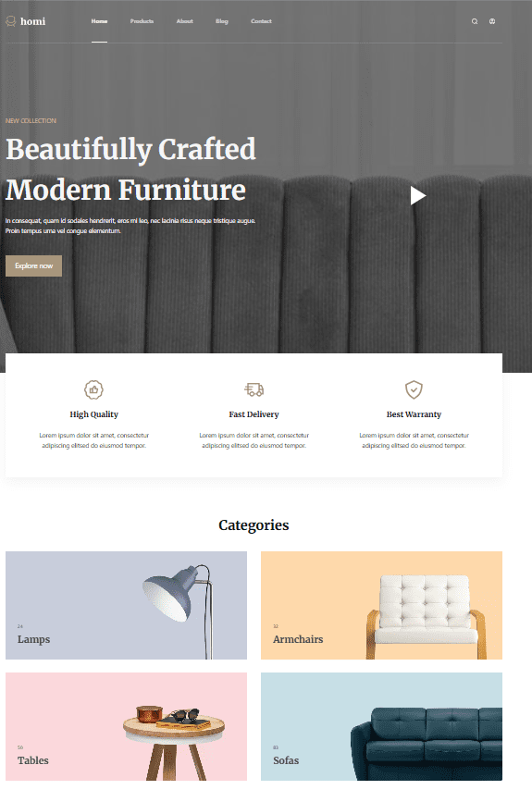Open the search icon in header

[475, 21]
